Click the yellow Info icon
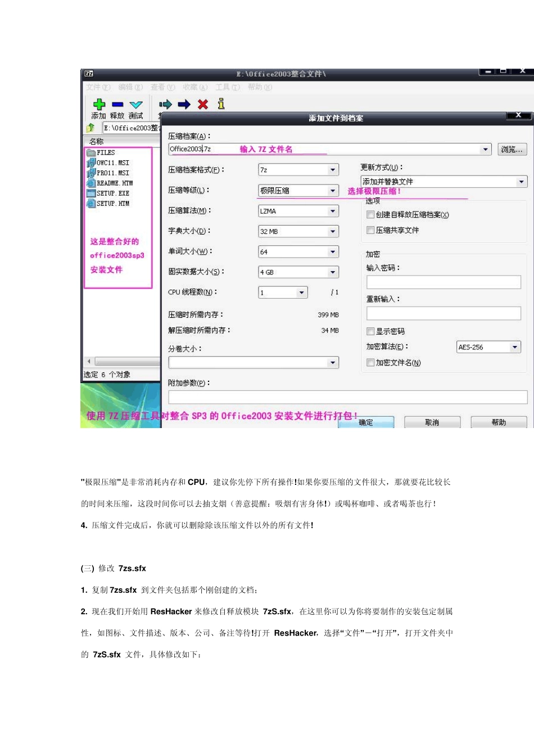534x756 pixels. tap(221, 103)
